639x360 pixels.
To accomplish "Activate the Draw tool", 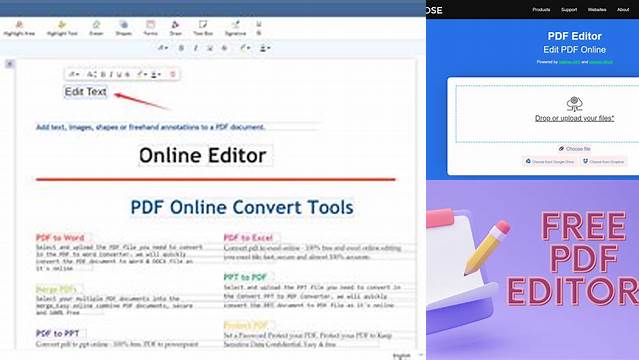I will [x=175, y=29].
